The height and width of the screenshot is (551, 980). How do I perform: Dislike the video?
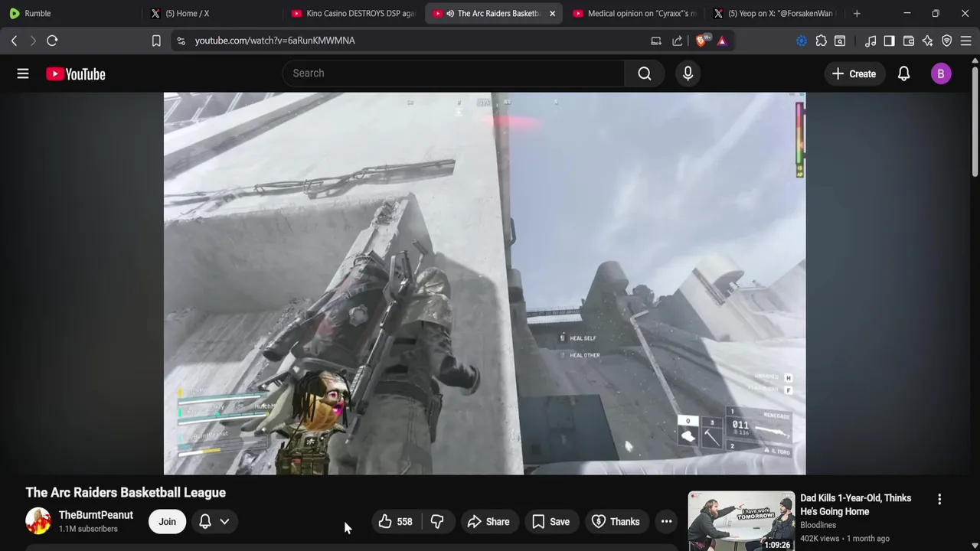[437, 522]
